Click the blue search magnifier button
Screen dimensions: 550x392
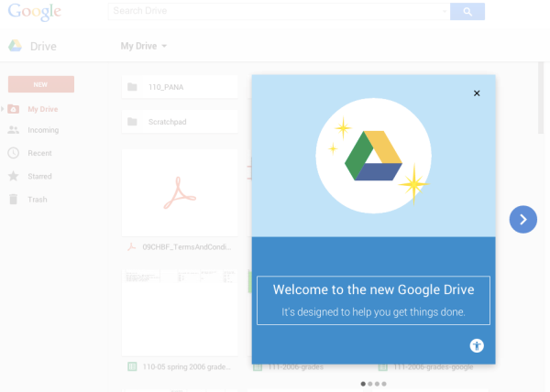tap(467, 12)
